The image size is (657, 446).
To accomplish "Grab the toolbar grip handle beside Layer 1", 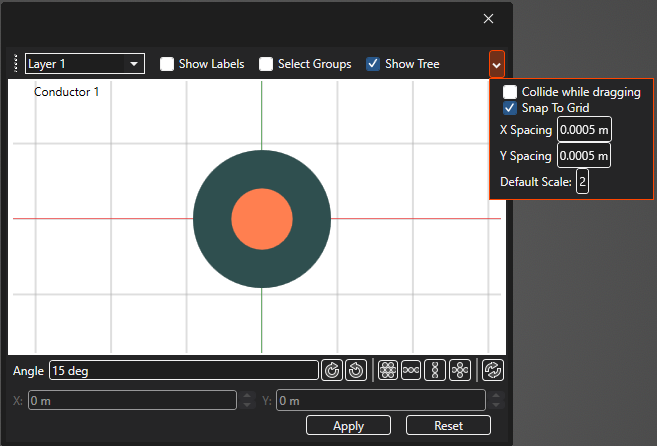I will point(16,63).
